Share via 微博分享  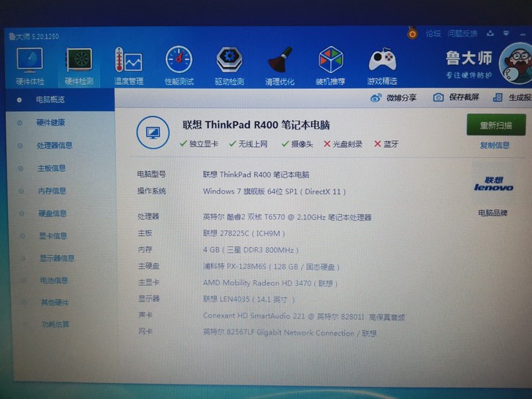(x=394, y=98)
